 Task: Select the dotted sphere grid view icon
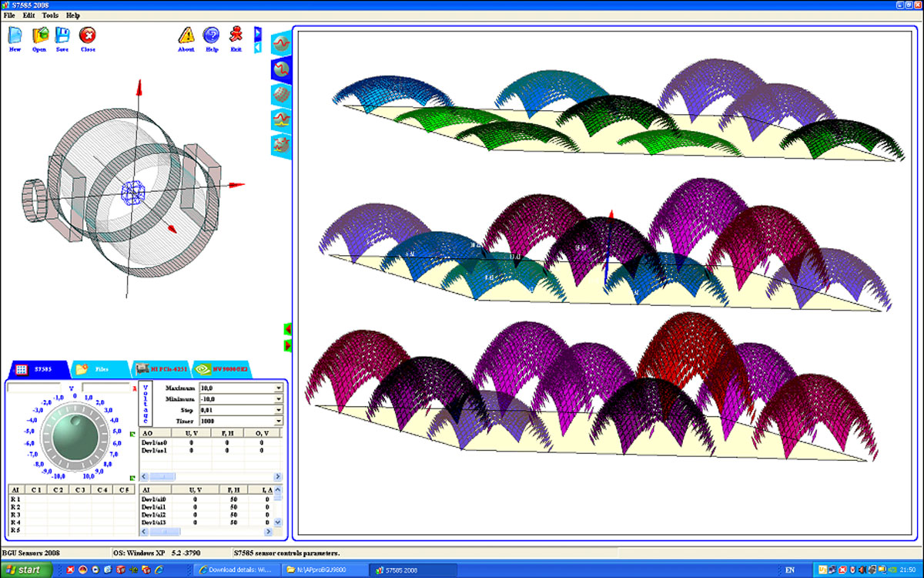click(281, 94)
